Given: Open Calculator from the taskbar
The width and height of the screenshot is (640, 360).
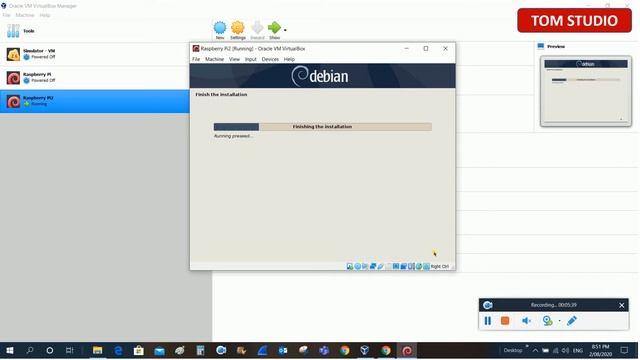Looking at the screenshot, I should pyautogui.click(x=200, y=351).
